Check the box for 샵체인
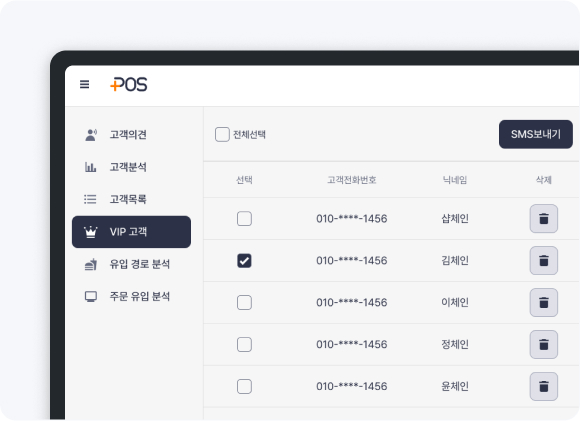 pos(244,219)
